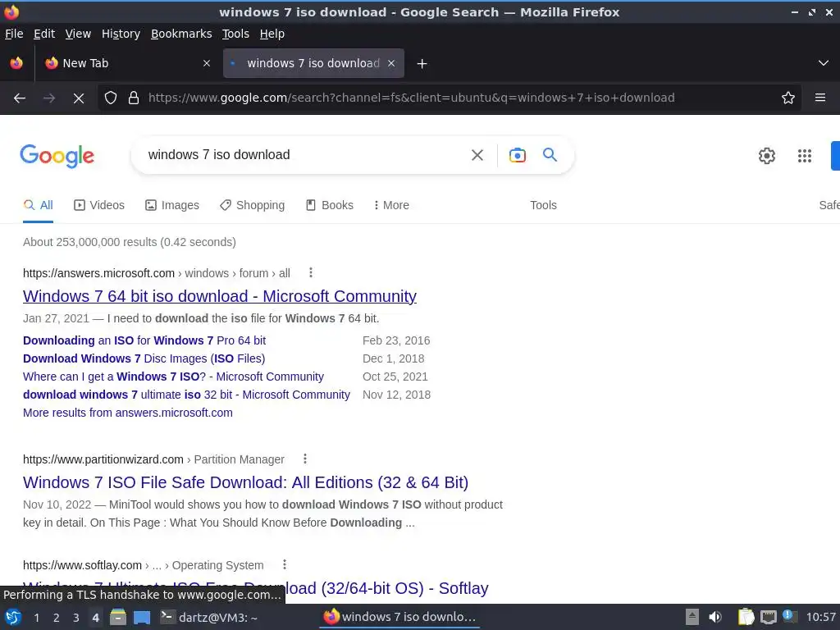Open the dartz@VM3 terminal taskbar entry
Viewport: 840px width, 630px height.
[210, 618]
